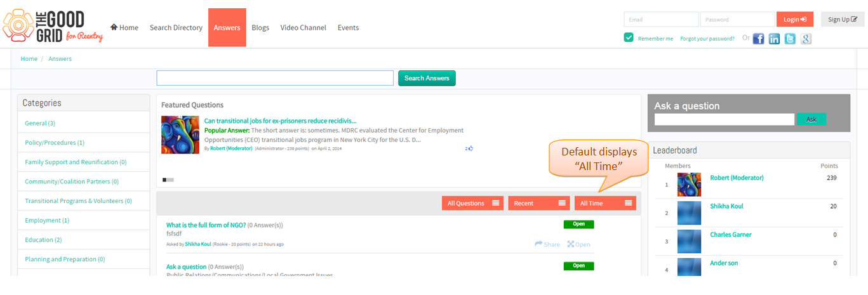The width and height of the screenshot is (868, 295).
Task: Open the Events menu item
Action: [x=348, y=27]
